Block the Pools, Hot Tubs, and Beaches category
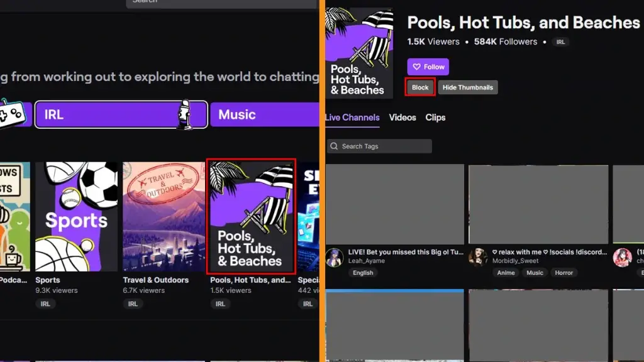 coord(420,87)
